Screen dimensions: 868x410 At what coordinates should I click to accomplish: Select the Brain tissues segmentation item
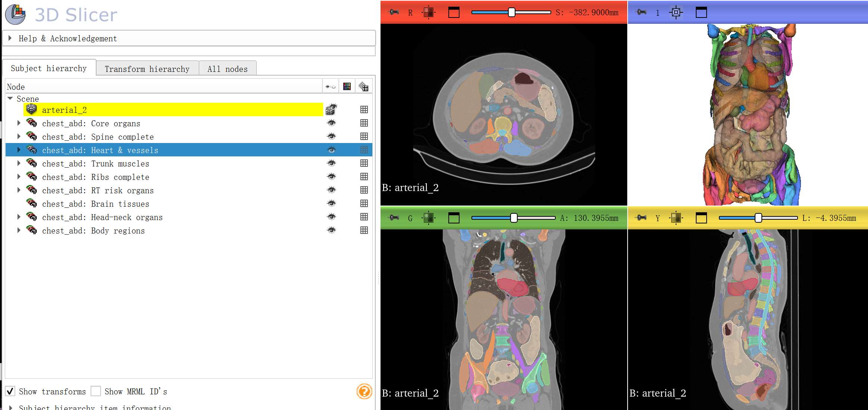point(95,204)
